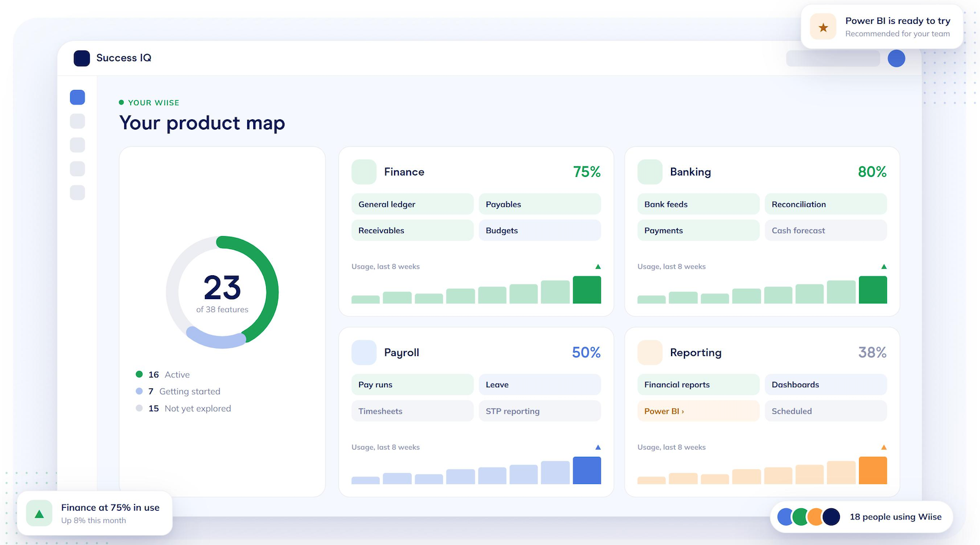Click the "Your product map" heading
980x545 pixels.
pyautogui.click(x=202, y=123)
